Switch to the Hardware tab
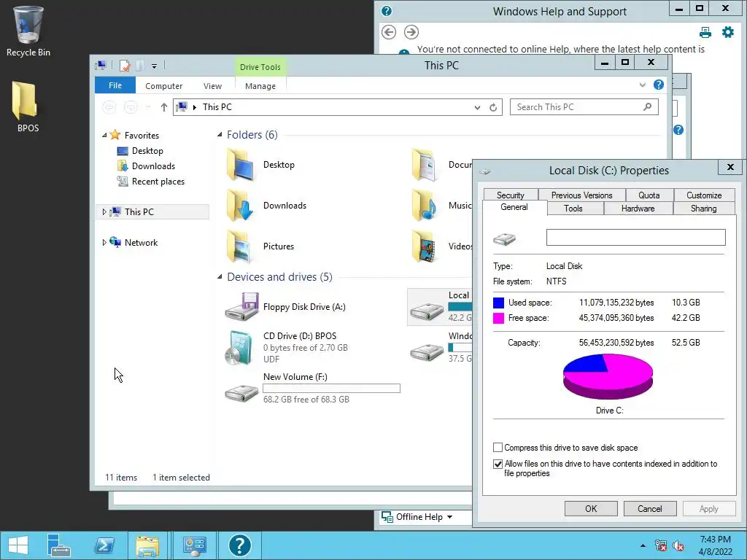 638,209
